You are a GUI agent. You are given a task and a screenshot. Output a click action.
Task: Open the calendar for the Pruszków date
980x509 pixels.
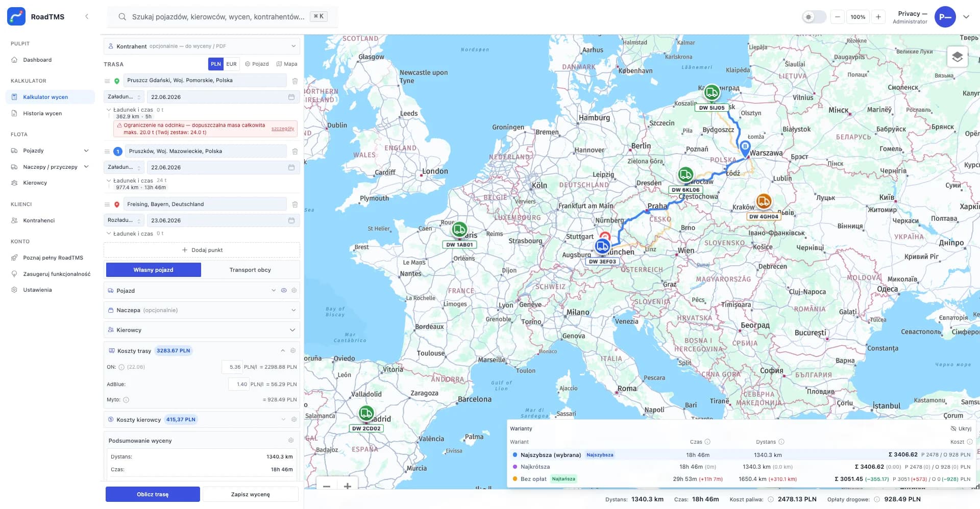(291, 167)
